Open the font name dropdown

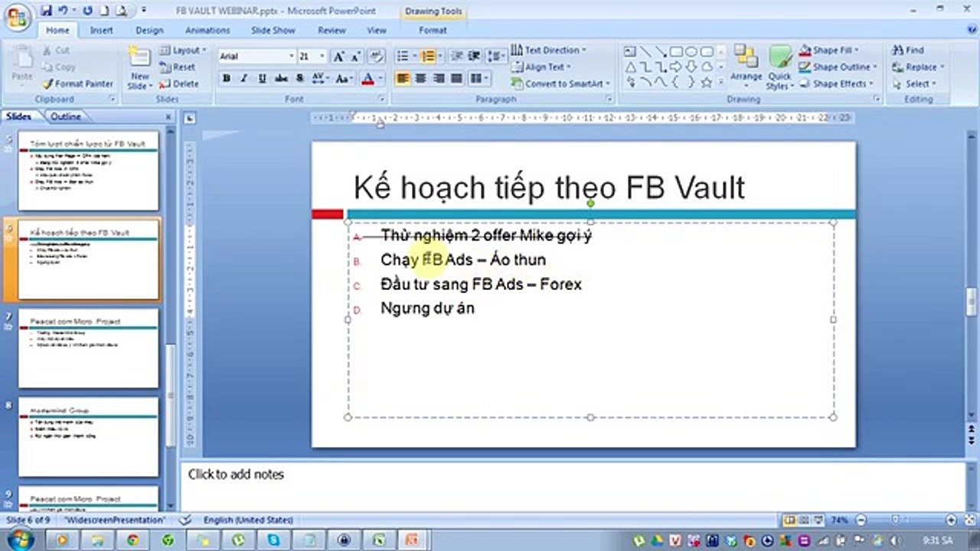point(291,57)
